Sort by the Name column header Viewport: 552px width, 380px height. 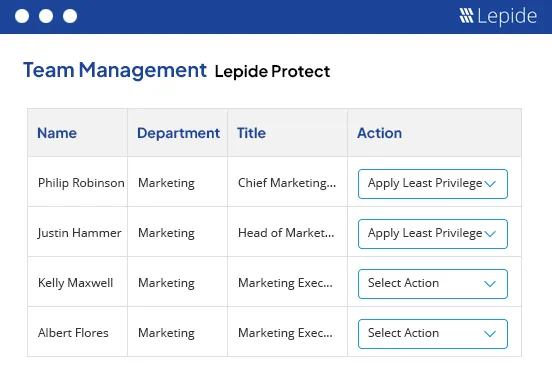coord(57,133)
